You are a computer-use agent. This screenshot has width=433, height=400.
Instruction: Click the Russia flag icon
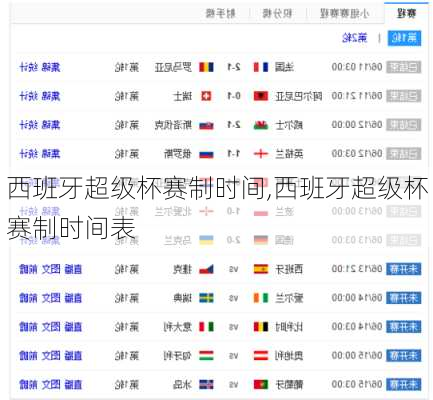pos(206,154)
